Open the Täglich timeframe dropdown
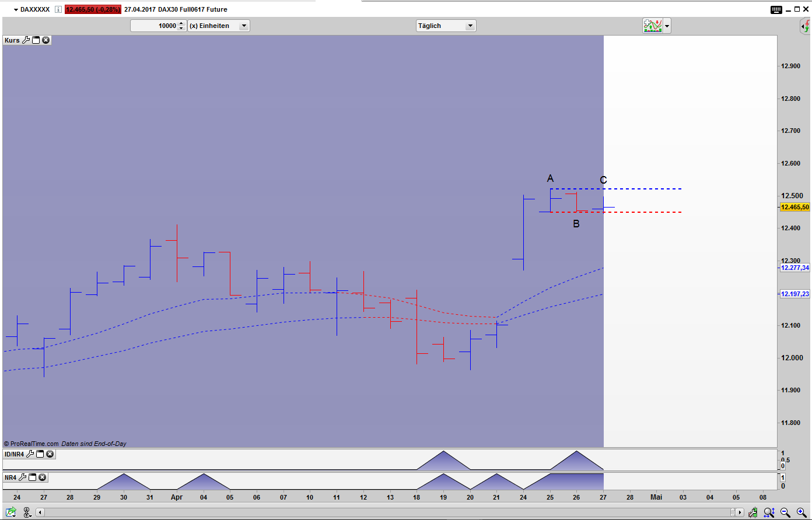The height and width of the screenshot is (520, 812). [470, 26]
